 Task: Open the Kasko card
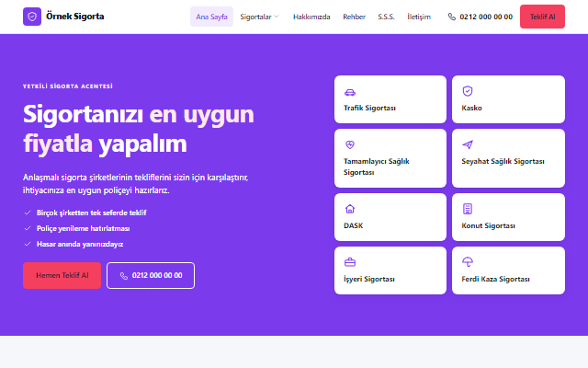click(x=508, y=99)
